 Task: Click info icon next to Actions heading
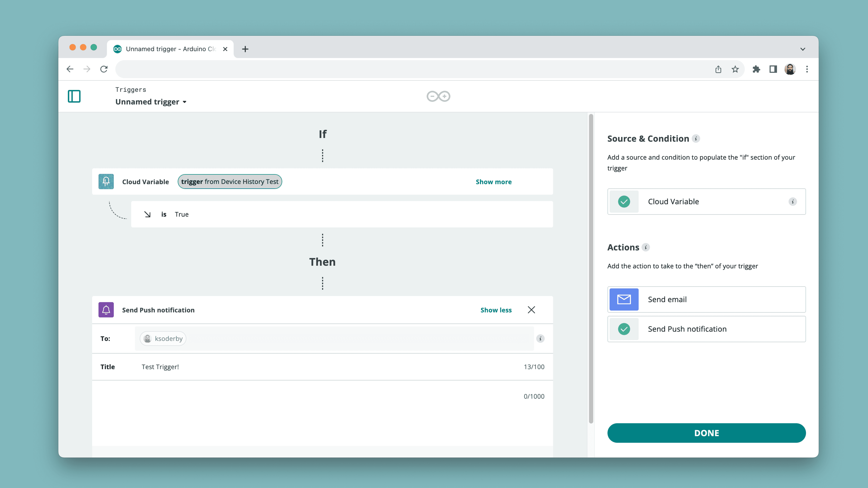(x=646, y=247)
